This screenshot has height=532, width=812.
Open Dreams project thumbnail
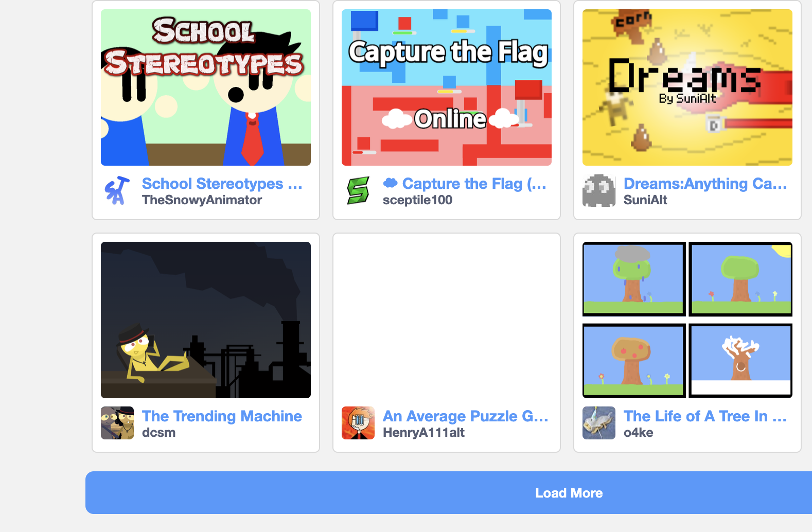point(687,87)
